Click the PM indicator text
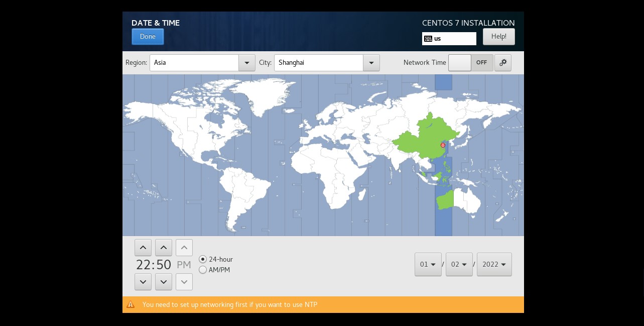Viewport: 644px width, 326px height. point(184,265)
